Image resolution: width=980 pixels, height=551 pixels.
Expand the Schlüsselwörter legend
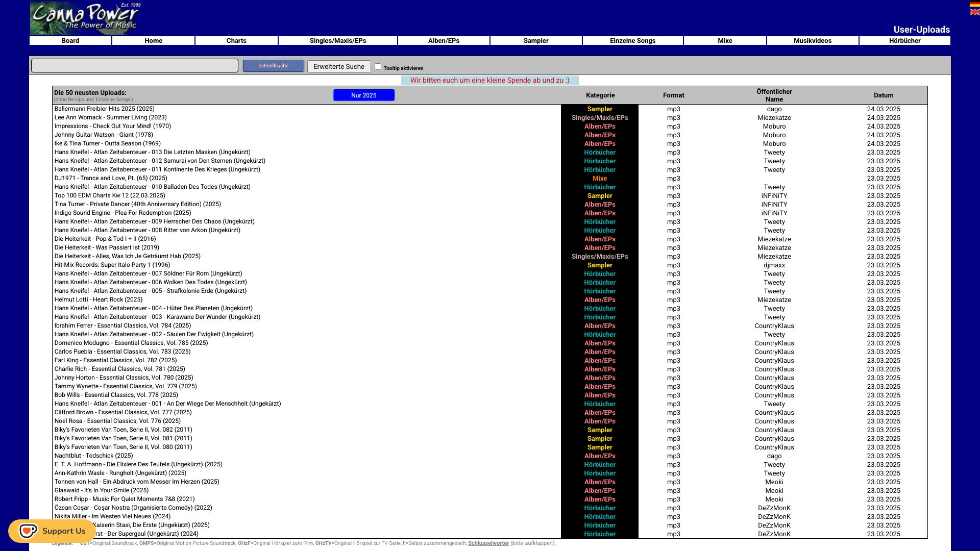click(x=488, y=543)
